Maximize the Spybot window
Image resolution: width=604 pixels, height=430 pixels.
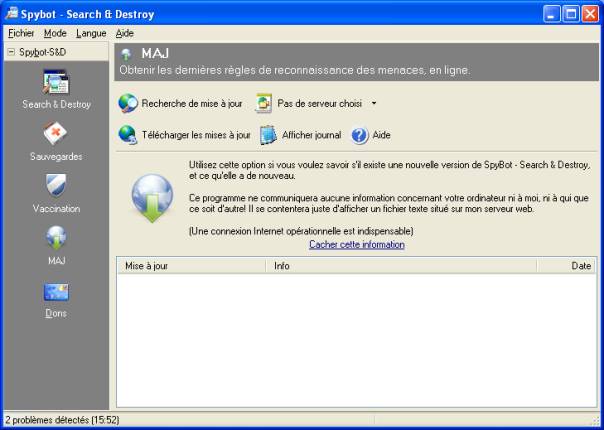click(x=571, y=14)
